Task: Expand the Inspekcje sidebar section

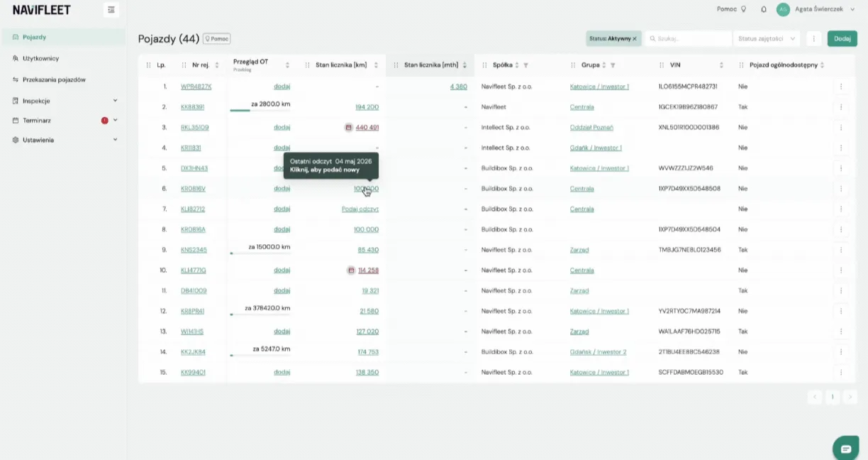Action: click(x=115, y=101)
